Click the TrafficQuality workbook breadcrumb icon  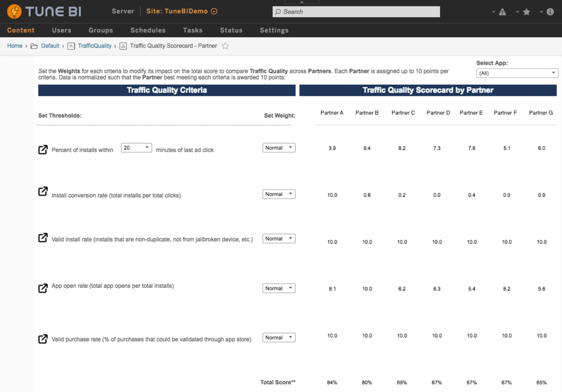coord(71,46)
